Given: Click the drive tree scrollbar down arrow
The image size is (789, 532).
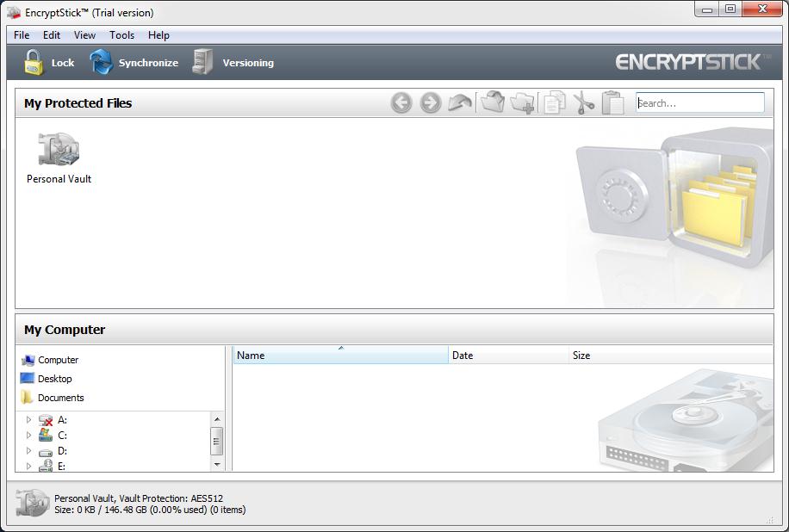Looking at the screenshot, I should [x=217, y=465].
